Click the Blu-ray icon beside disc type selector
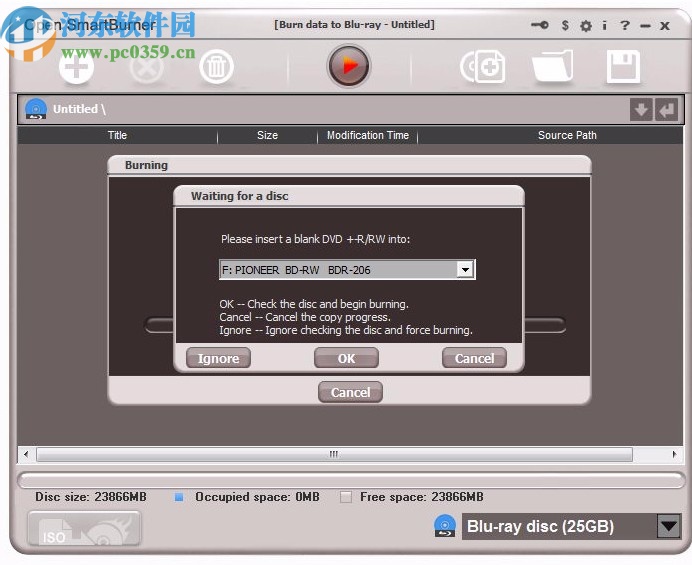This screenshot has width=692, height=565. 445,526
